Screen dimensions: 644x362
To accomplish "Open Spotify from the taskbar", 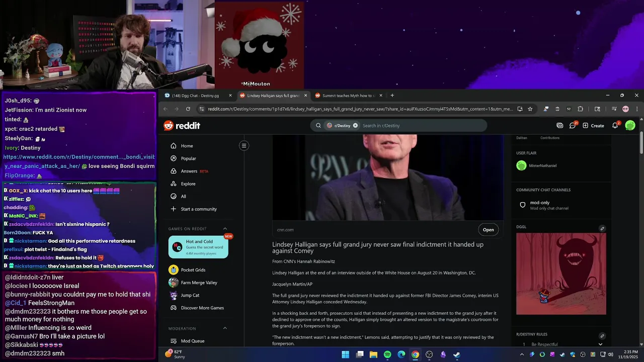I will coord(387,354).
